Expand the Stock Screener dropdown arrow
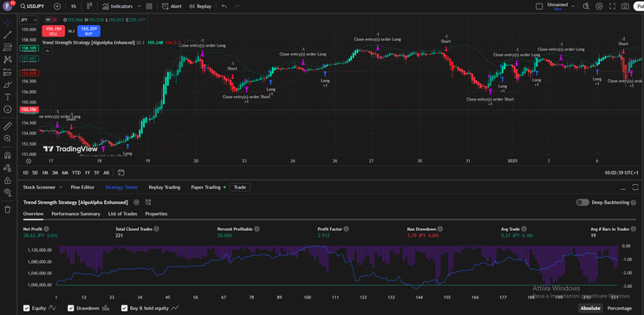Viewport: 644px width, 315px height. coord(61,187)
